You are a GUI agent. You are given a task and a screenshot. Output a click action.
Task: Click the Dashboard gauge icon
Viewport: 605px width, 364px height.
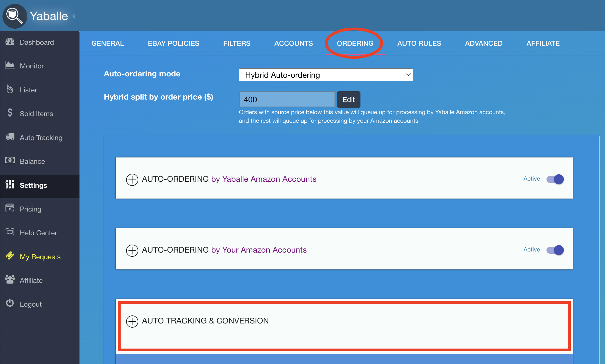10,42
